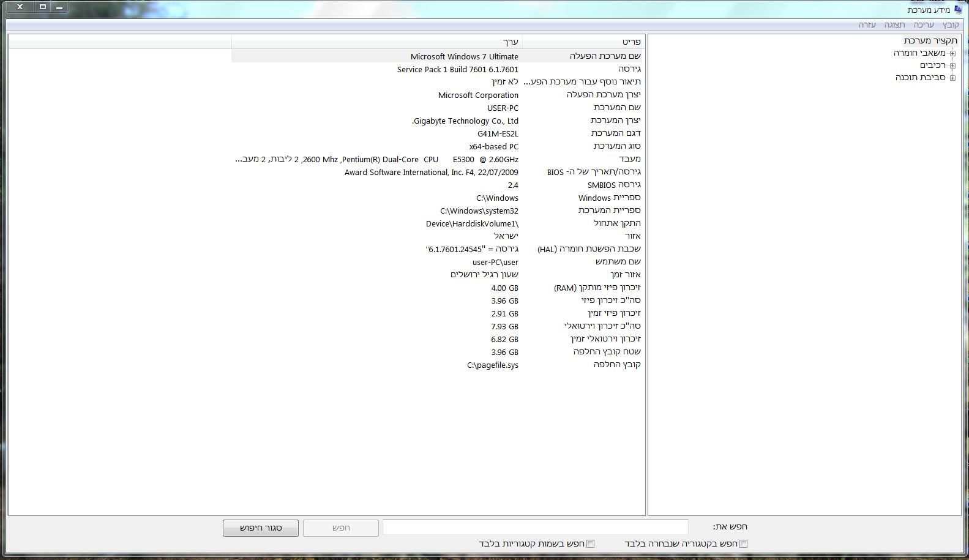Select the 4.00 GB installed RAM value

tap(504, 288)
